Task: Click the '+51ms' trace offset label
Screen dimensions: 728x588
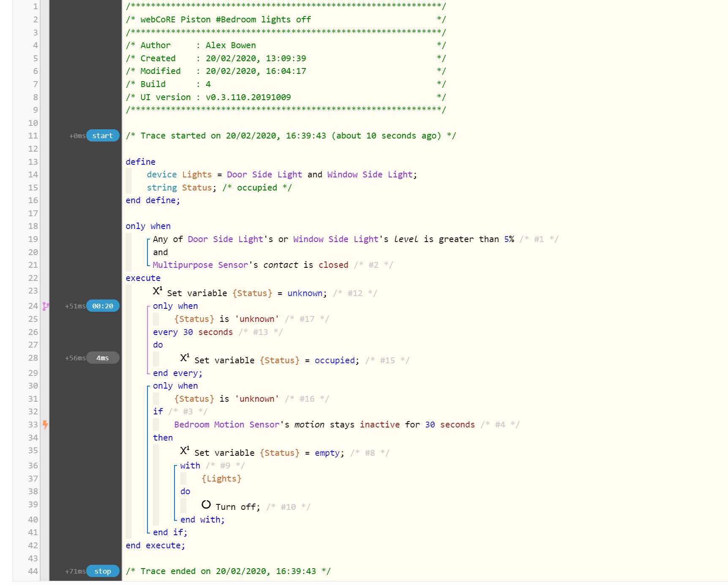Action: coord(75,306)
